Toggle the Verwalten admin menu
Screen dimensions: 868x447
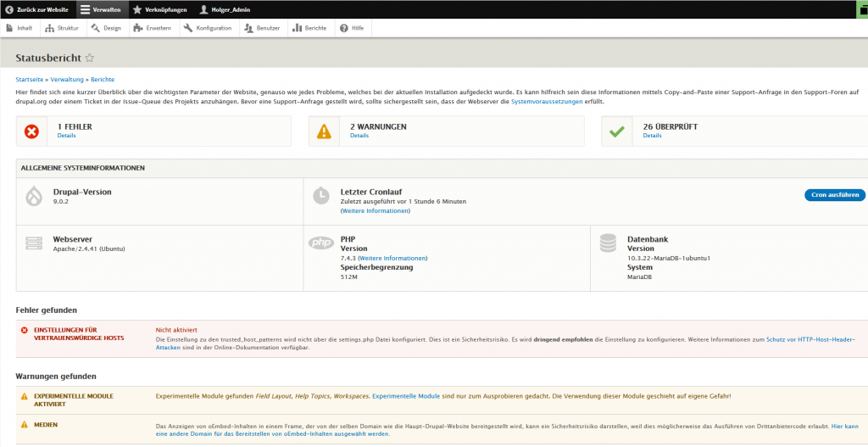pyautogui.click(x=99, y=9)
